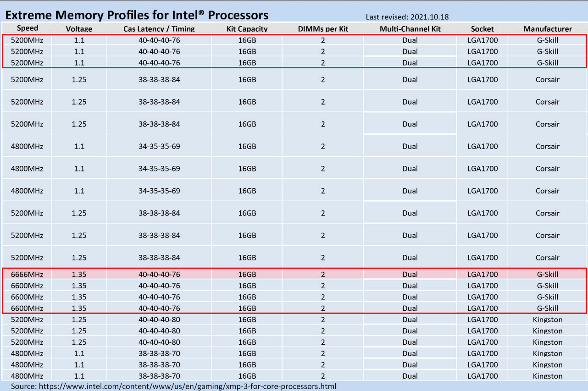Select the Voltage column header
Viewport: 588px width, 391px height.
(x=79, y=29)
